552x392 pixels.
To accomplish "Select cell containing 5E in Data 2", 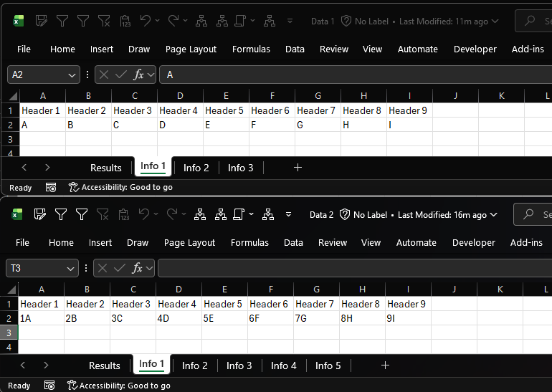I will (x=224, y=318).
